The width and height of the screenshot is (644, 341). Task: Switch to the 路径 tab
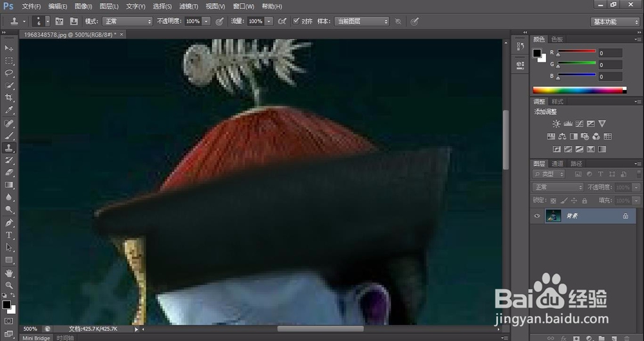pos(576,163)
